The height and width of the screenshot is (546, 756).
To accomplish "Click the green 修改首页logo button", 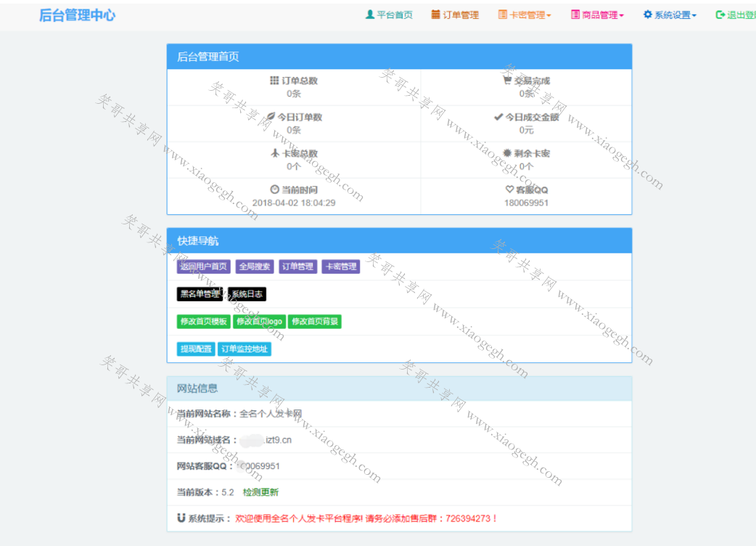I will pyautogui.click(x=260, y=321).
